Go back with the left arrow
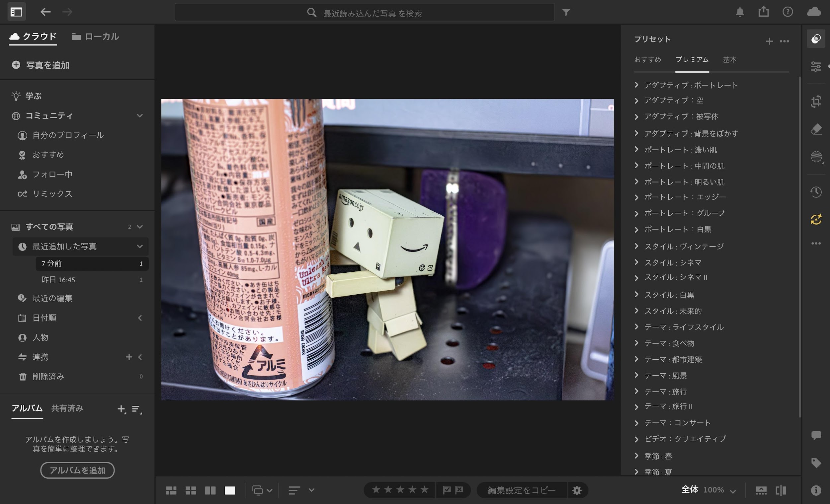Image resolution: width=830 pixels, height=504 pixels. [45, 12]
